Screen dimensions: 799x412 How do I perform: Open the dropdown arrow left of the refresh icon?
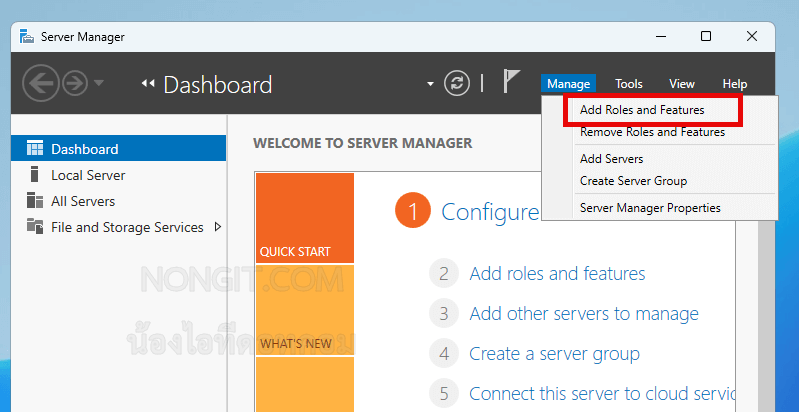[431, 84]
